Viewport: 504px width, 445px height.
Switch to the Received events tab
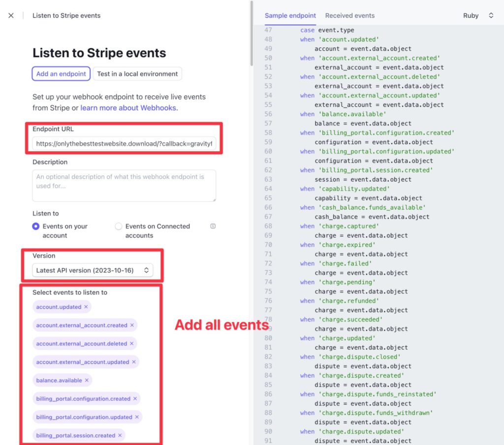pyautogui.click(x=349, y=15)
